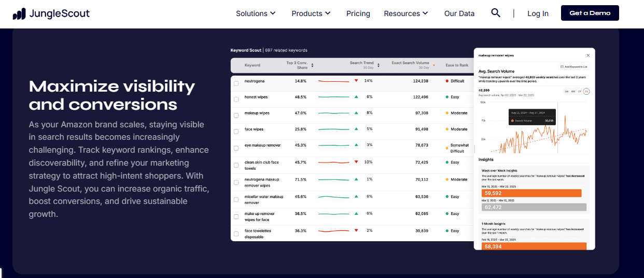Open the search magnifier icon
Image resolution: width=644 pixels, height=278 pixels.
[496, 13]
